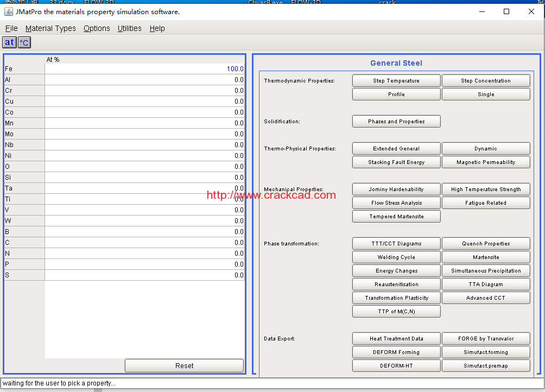Open the Welding Cycle calculation
The image size is (545, 392).
pyautogui.click(x=396, y=257)
